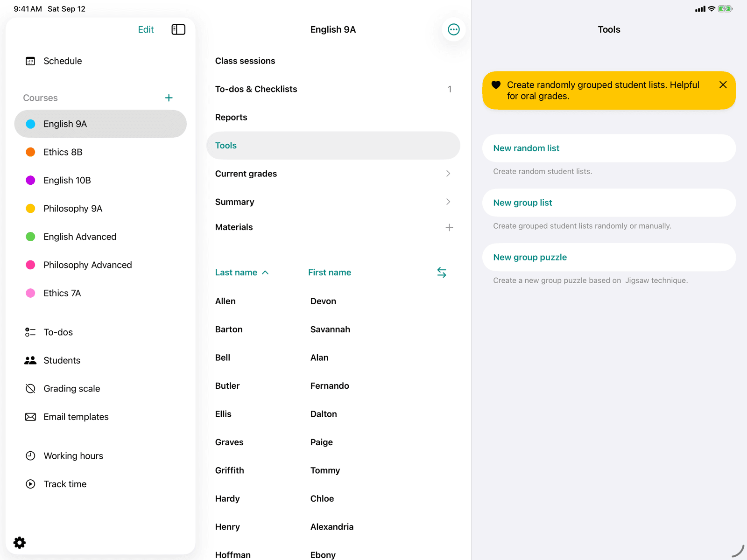Click the date Sat Sep 12

pyautogui.click(x=66, y=9)
